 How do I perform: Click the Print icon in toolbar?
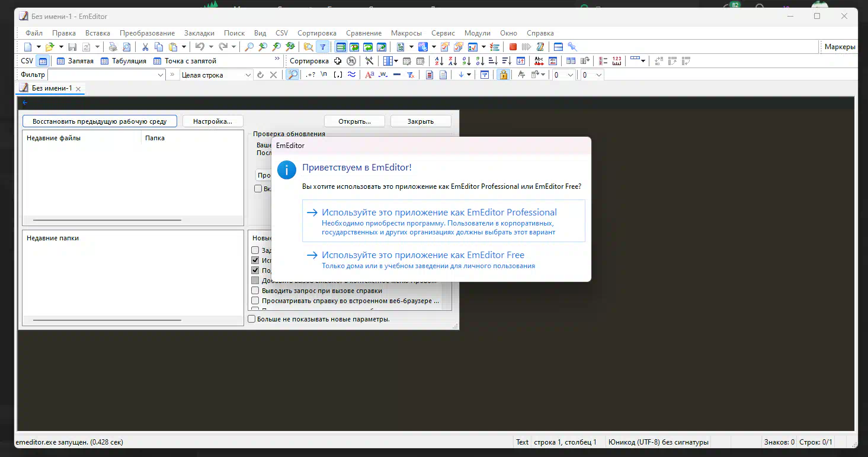[113, 47]
